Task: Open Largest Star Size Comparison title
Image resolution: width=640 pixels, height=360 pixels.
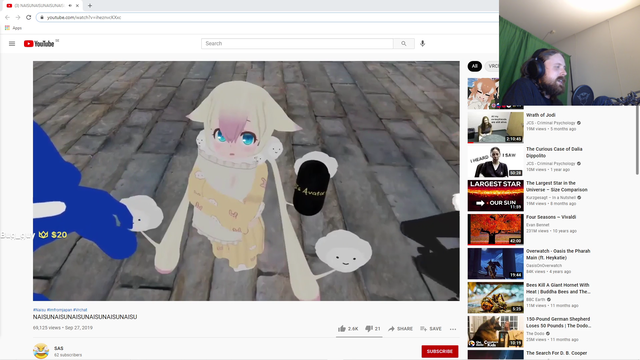Action: [557, 186]
